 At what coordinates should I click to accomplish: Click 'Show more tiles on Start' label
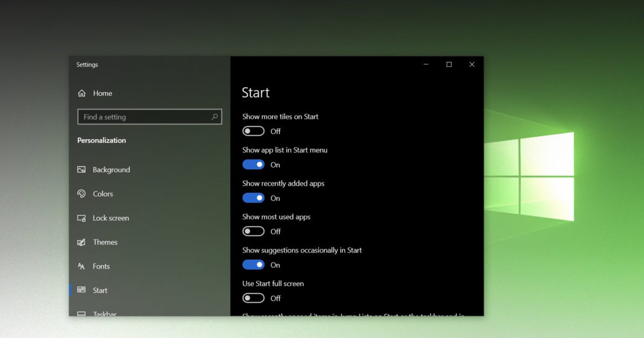click(x=280, y=116)
